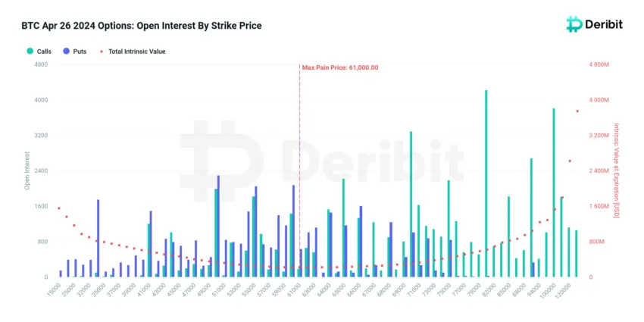Click the Deribit brand name text

click(x=603, y=25)
